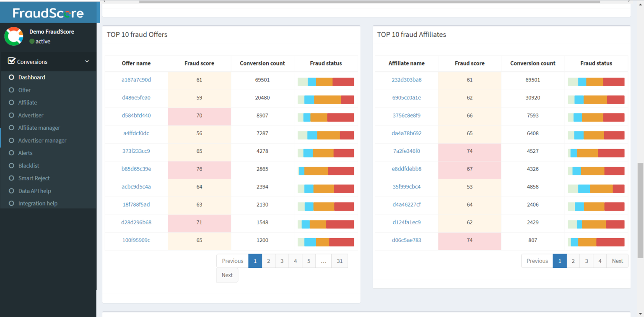Open the Advertiser manager icon
The height and width of the screenshot is (317, 644).
12,140
